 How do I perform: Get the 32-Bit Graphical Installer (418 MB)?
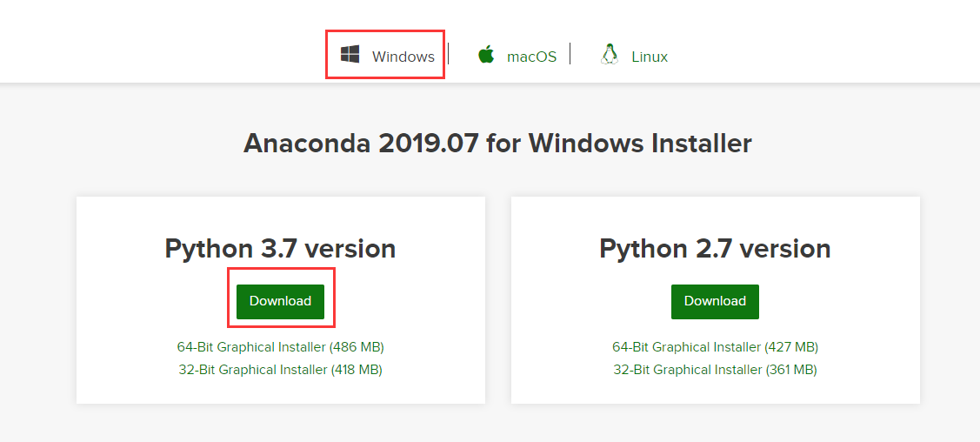280,369
